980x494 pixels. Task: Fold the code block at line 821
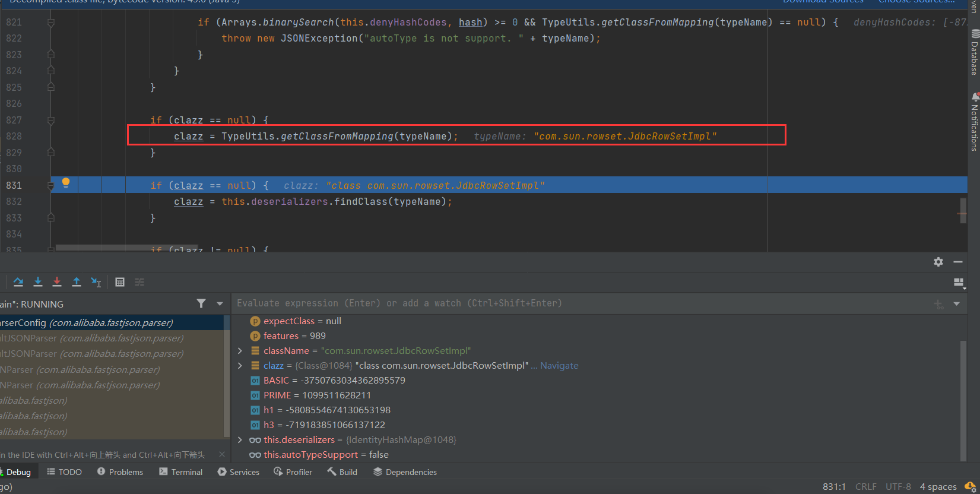pos(51,23)
